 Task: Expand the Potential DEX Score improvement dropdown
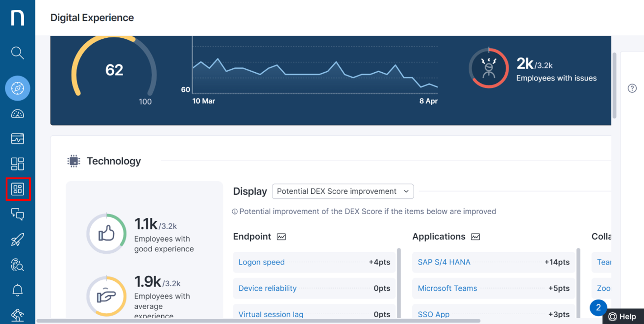[343, 191]
